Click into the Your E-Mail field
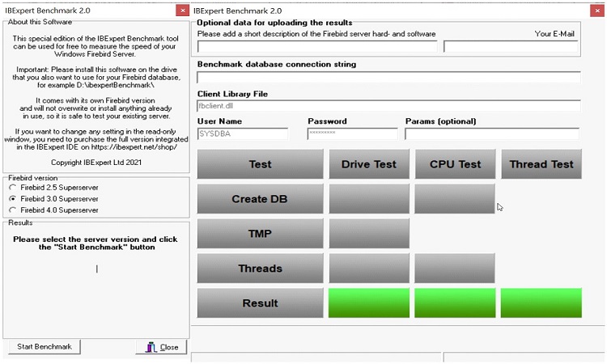Viewport: 607px width, 364px height. pos(511,47)
